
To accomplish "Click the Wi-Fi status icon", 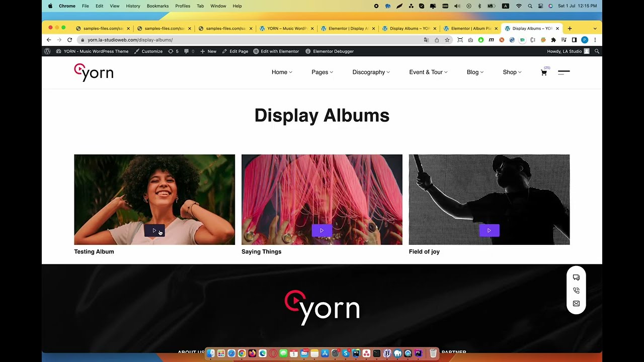I will (519, 6).
